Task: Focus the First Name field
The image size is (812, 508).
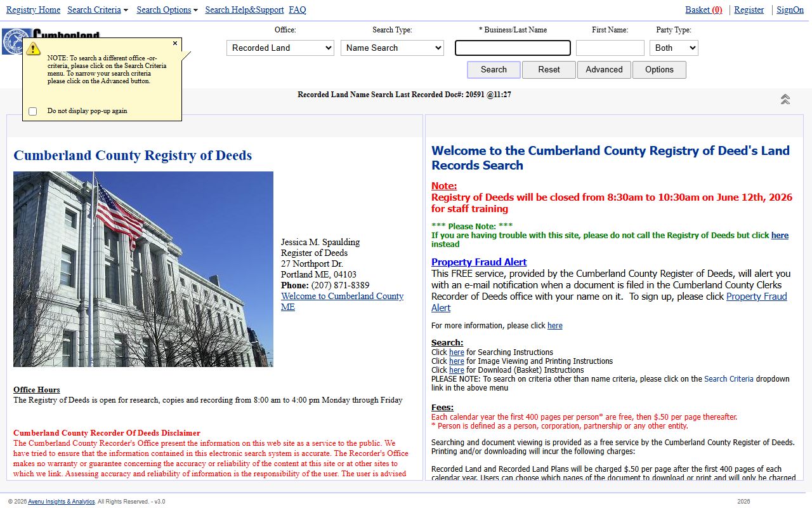Action: (610, 48)
